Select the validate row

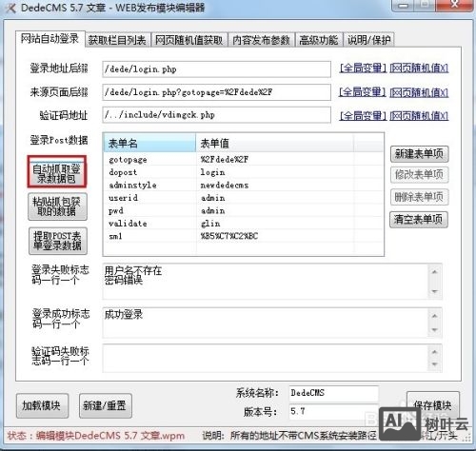coord(243,224)
